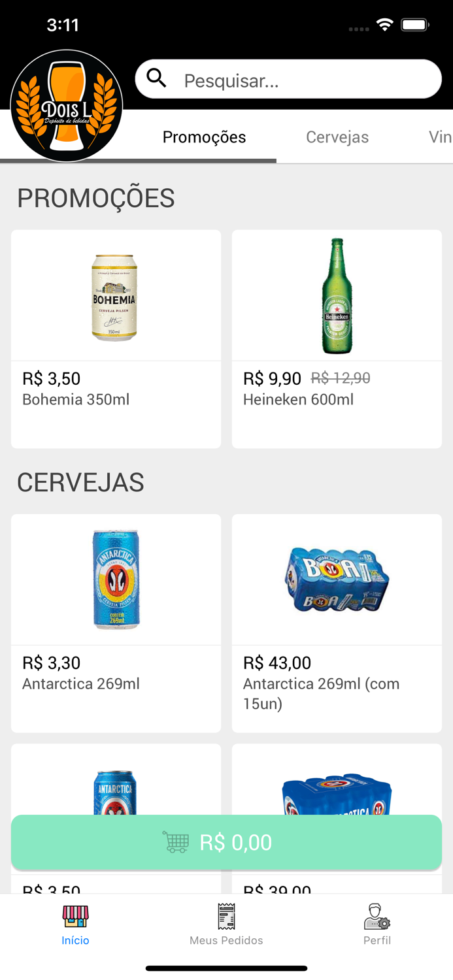Select the Início store icon
The image size is (453, 980).
75,917
